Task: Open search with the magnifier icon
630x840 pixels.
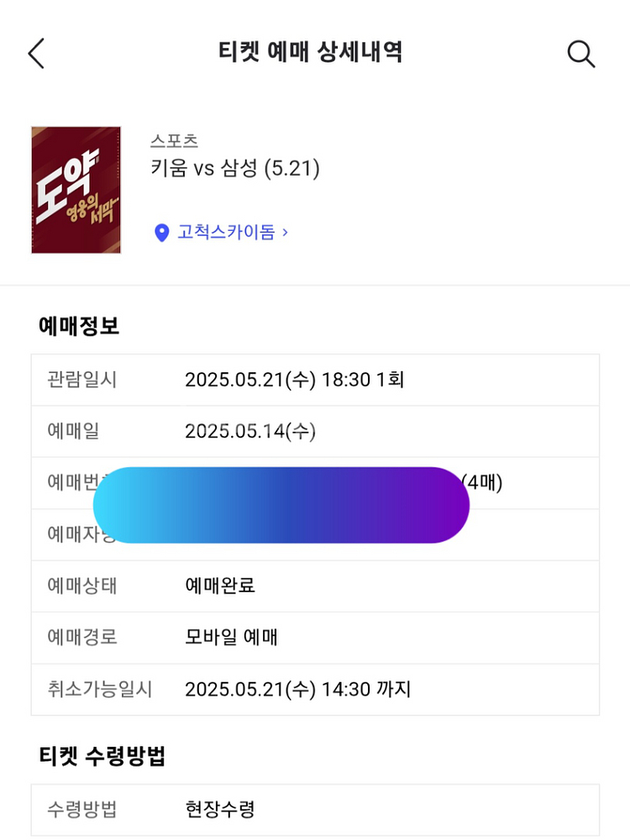Action: pyautogui.click(x=581, y=54)
